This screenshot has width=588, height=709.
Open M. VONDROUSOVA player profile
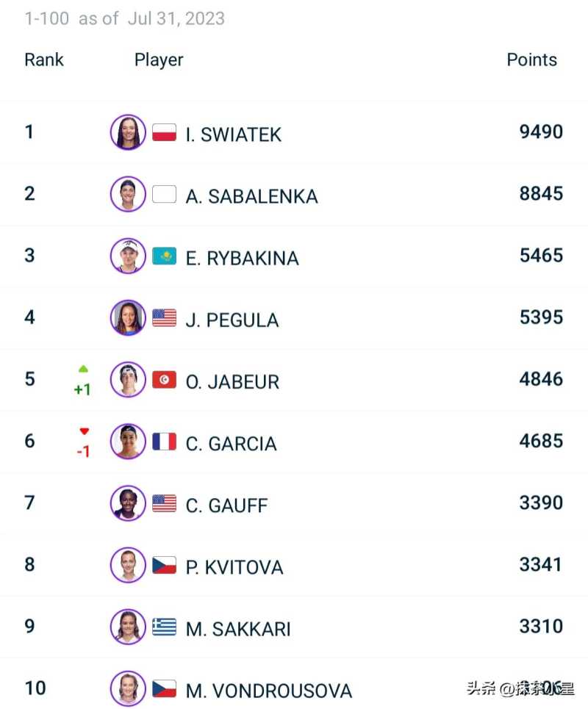click(268, 691)
